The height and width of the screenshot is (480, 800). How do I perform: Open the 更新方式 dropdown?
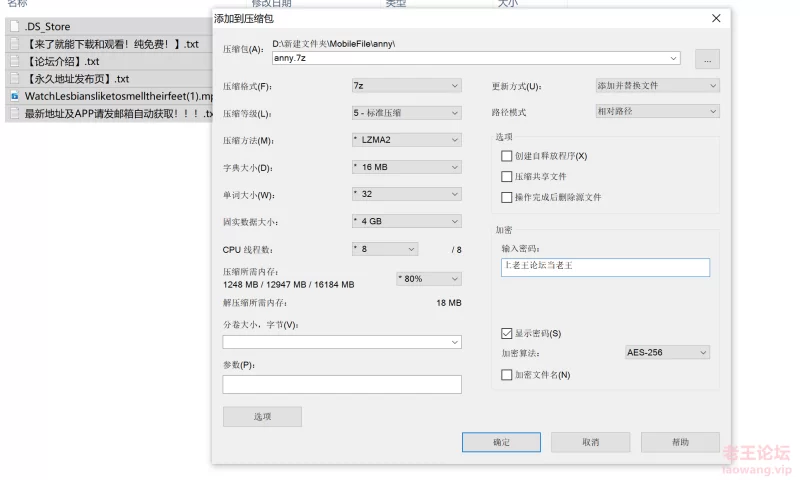click(x=658, y=86)
